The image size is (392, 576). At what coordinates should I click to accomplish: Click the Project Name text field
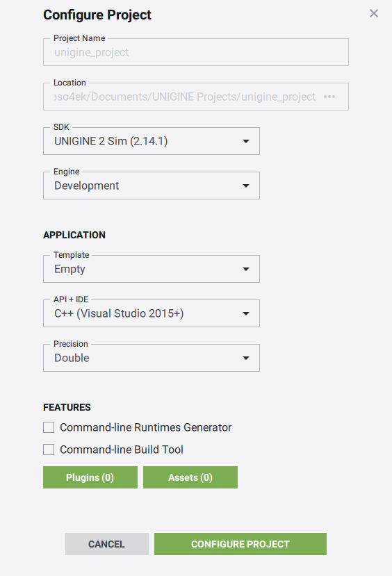coord(196,52)
